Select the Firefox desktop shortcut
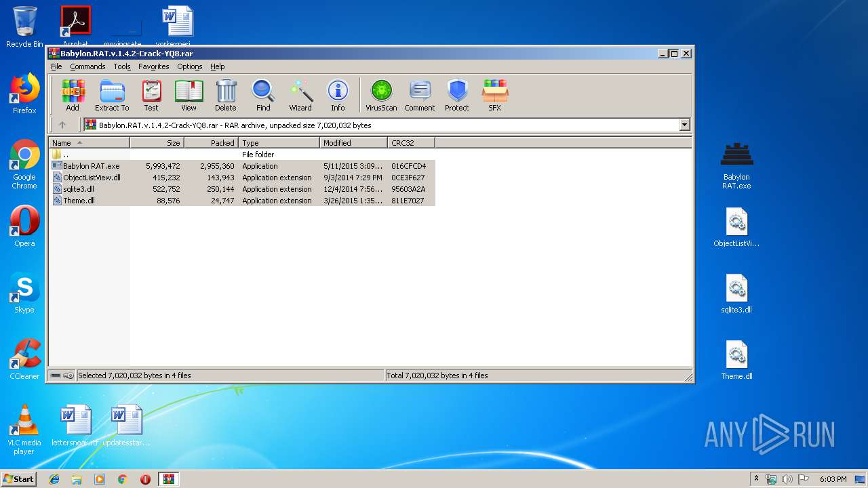The height and width of the screenshot is (488, 868). coord(24,94)
